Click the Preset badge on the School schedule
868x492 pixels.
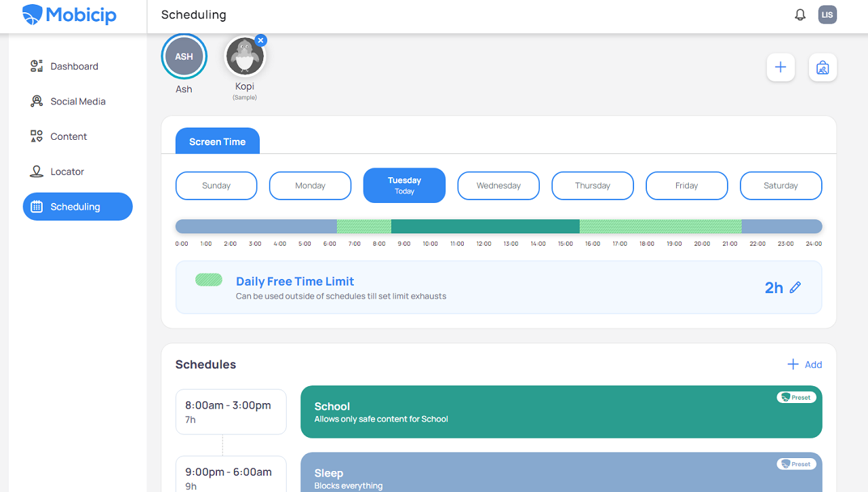(x=796, y=397)
